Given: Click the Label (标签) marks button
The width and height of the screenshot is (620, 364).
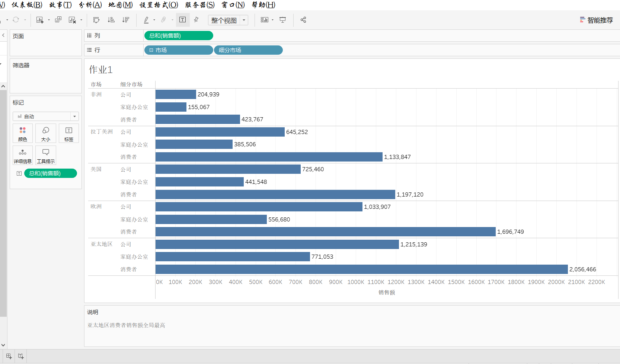Looking at the screenshot, I should tap(69, 133).
